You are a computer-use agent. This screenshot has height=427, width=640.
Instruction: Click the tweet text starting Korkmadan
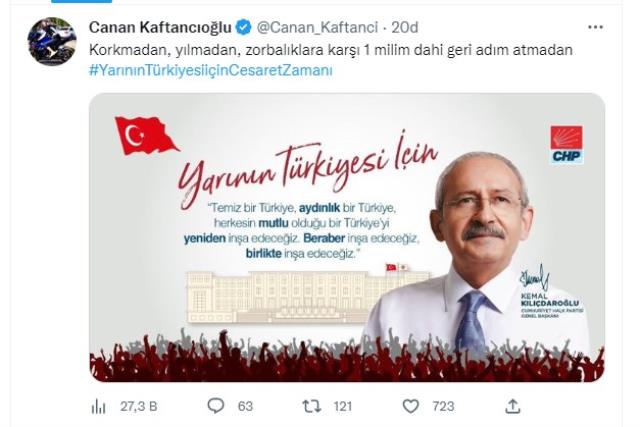[331, 50]
